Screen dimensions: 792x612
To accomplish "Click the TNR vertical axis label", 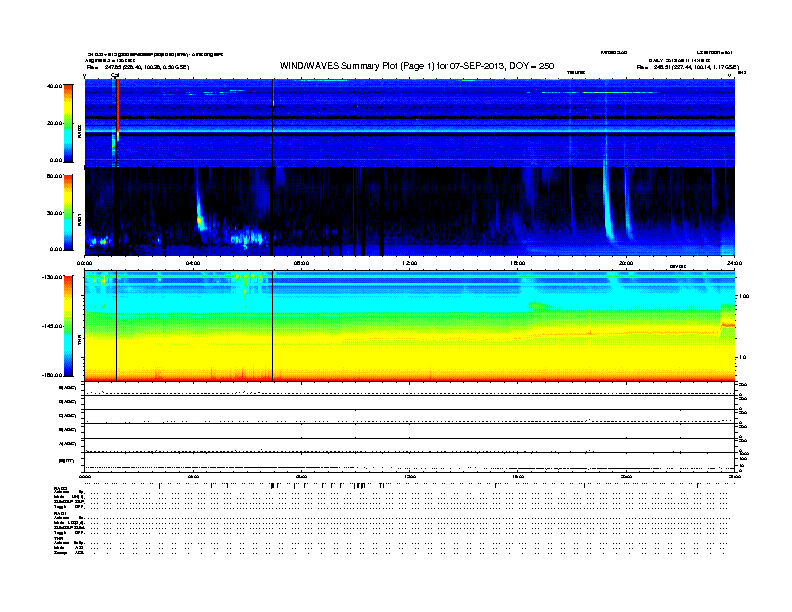I will click(x=79, y=342).
